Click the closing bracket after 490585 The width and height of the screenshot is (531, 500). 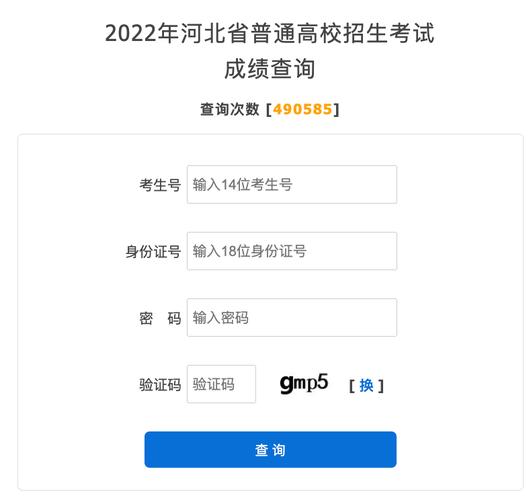[336, 109]
